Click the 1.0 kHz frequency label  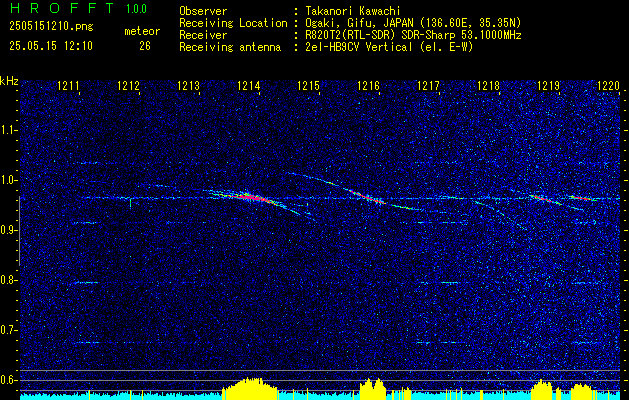click(x=9, y=180)
